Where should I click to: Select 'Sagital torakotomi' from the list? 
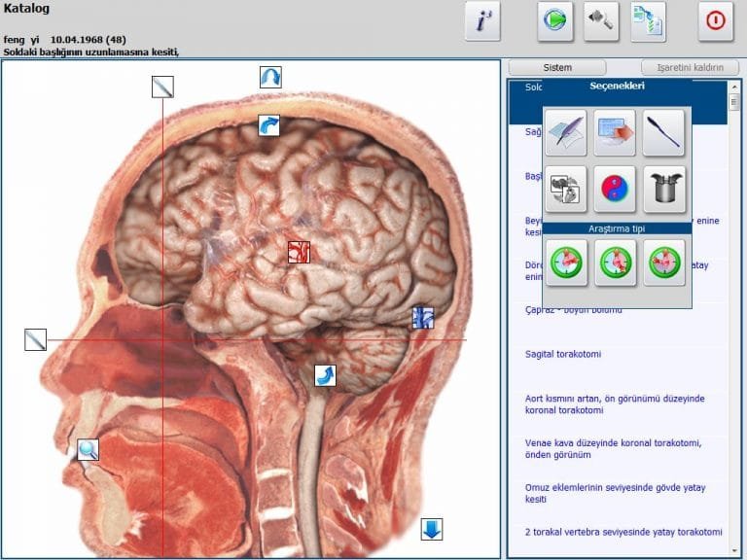click(x=563, y=354)
